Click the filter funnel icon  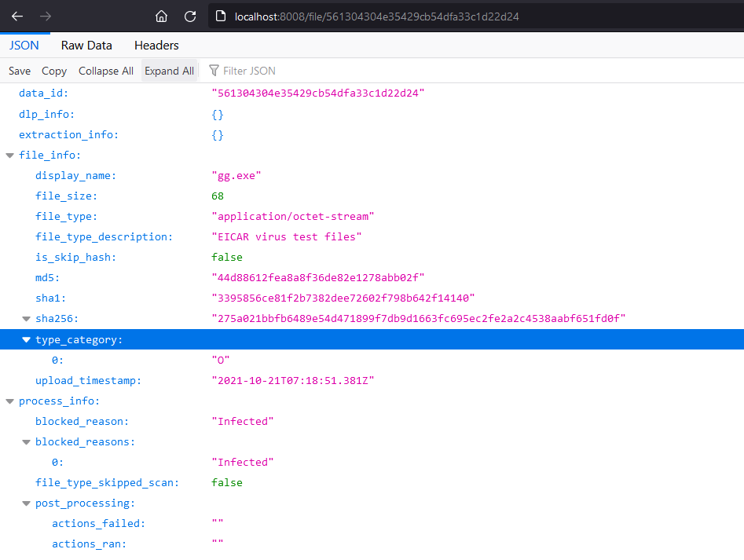point(214,71)
